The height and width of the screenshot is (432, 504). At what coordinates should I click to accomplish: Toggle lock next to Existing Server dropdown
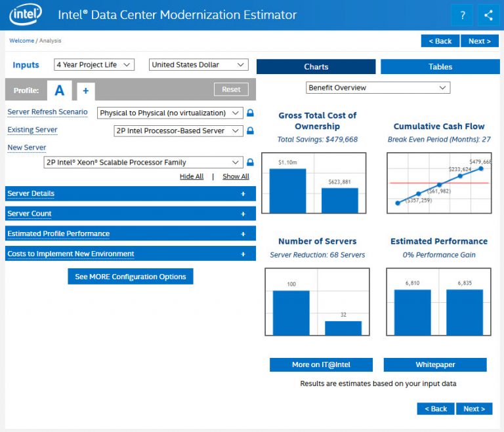[x=250, y=130]
